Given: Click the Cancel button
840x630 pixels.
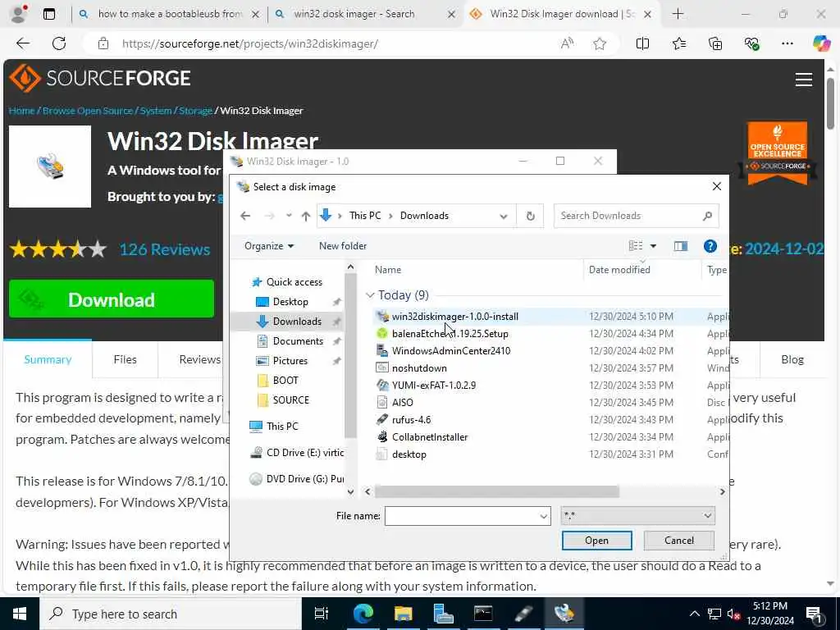Looking at the screenshot, I should (678, 541).
